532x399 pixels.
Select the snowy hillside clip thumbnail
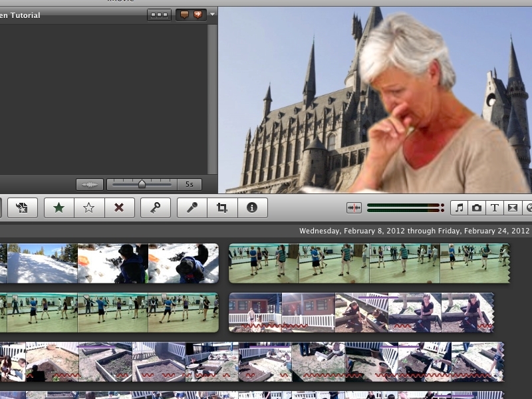click(43, 263)
